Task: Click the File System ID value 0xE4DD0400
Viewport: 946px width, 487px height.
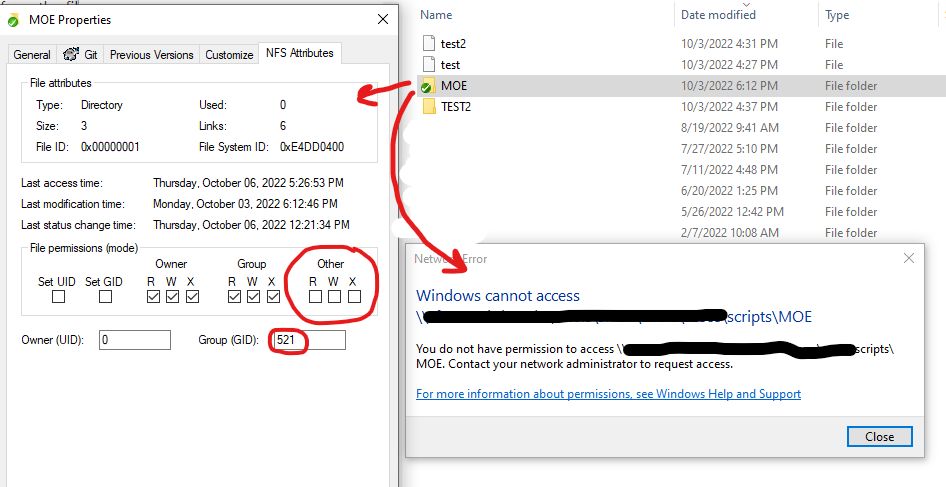Action: coord(312,147)
